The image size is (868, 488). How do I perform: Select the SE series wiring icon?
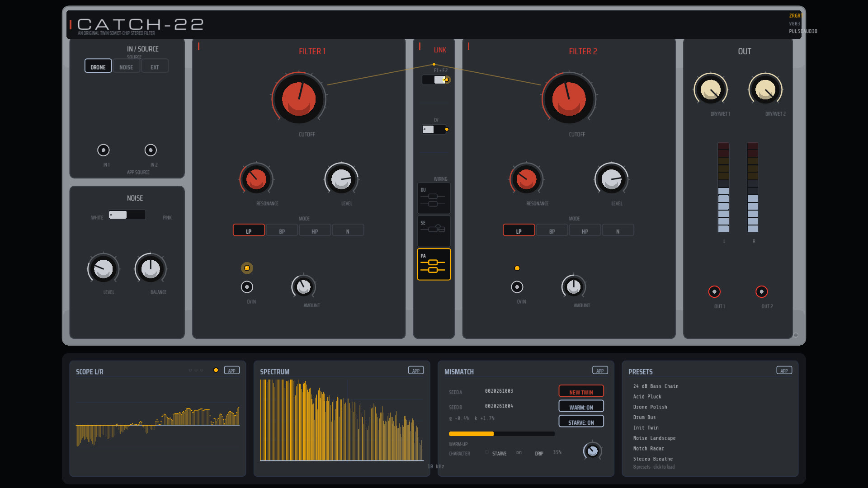(434, 231)
